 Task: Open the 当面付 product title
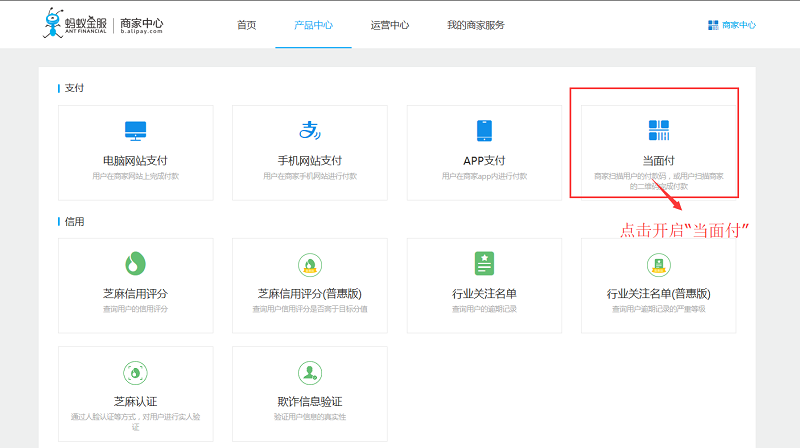click(x=659, y=161)
